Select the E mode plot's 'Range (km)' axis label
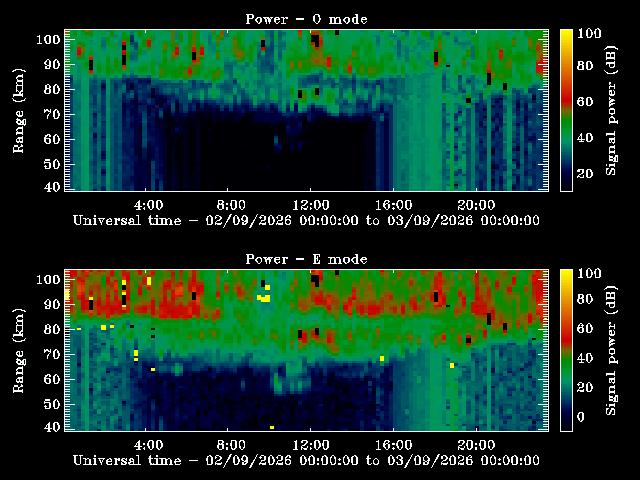Image resolution: width=640 pixels, height=480 pixels. [x=19, y=351]
